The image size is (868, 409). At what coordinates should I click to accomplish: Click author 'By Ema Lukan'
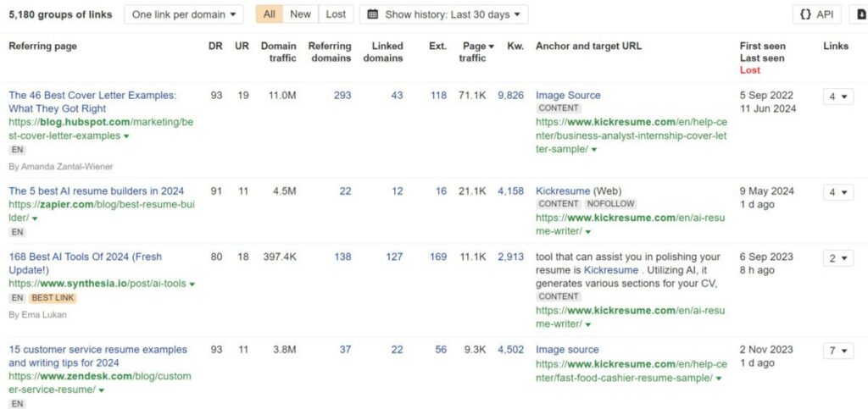click(x=38, y=314)
